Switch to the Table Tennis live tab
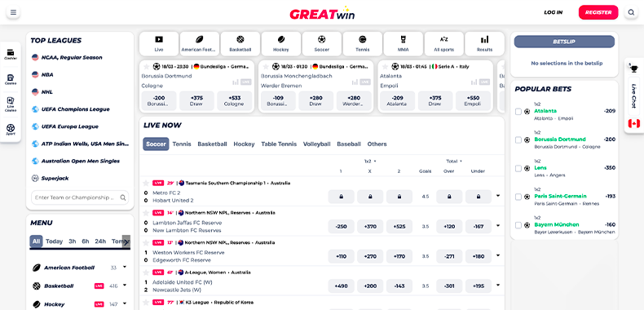This screenshot has height=310, width=644. (x=279, y=144)
